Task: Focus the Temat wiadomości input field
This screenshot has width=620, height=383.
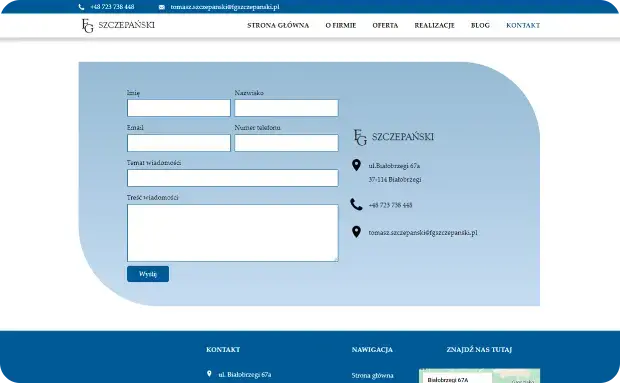Action: (232, 178)
